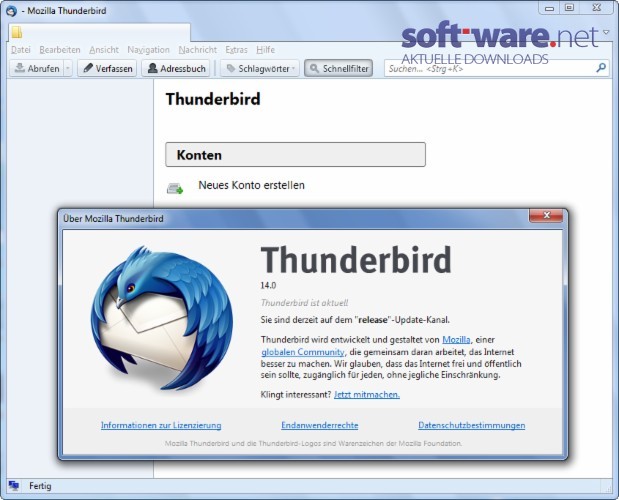Screen dimensions: 619x500
Task: Click the new account icon beside Neues Konto
Action: [x=174, y=188]
